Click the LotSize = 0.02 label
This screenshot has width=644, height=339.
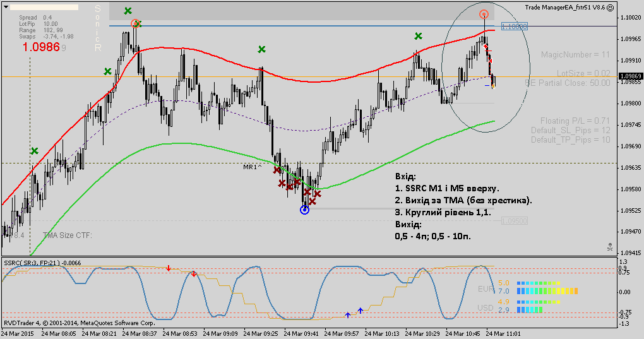tap(583, 73)
